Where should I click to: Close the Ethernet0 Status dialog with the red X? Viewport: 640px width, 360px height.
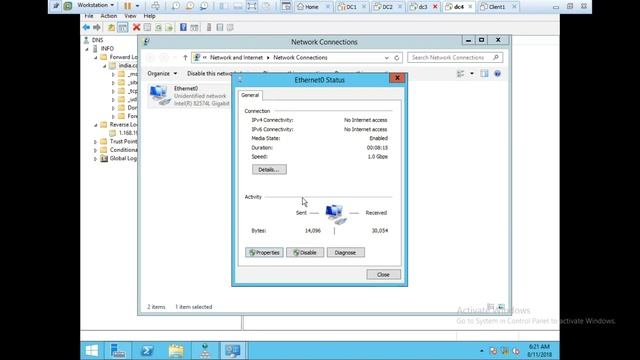tap(397, 78)
